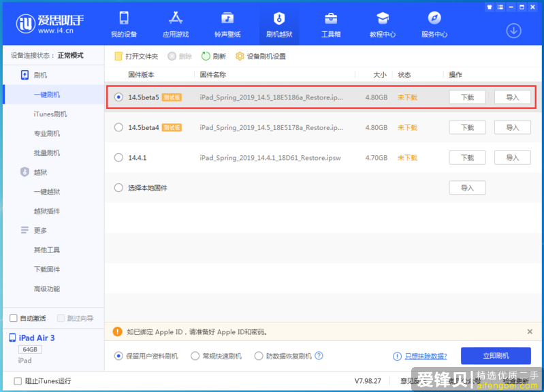
Task: Click 状态 column header
Action: [x=404, y=75]
